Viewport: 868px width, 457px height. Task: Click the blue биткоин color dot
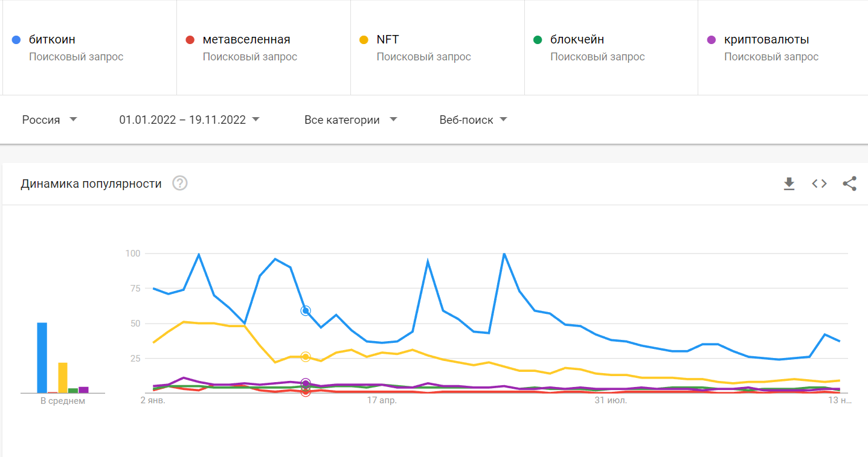16,40
